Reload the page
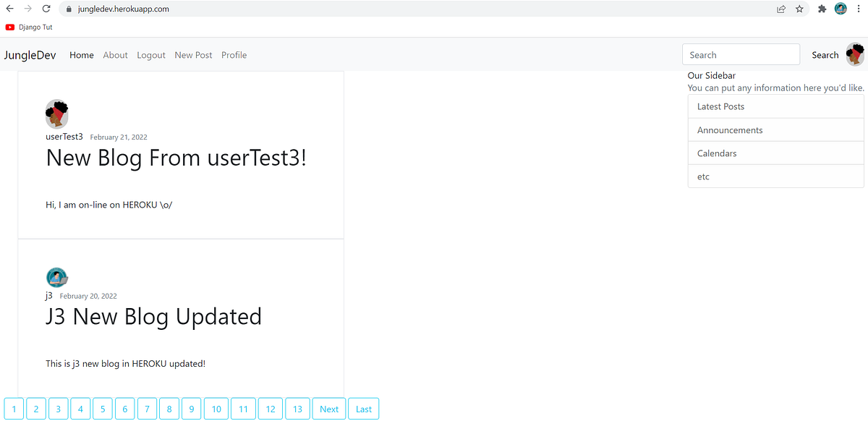 pyautogui.click(x=46, y=9)
